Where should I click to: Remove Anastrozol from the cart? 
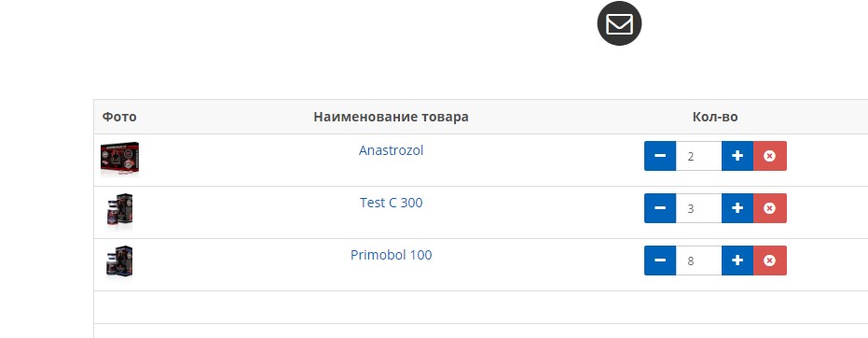click(769, 156)
